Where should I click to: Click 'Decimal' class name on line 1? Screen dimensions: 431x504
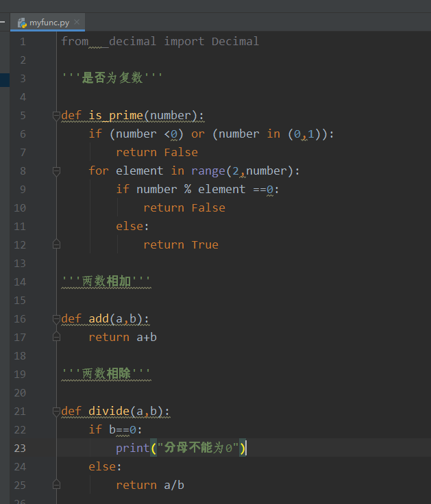click(235, 42)
